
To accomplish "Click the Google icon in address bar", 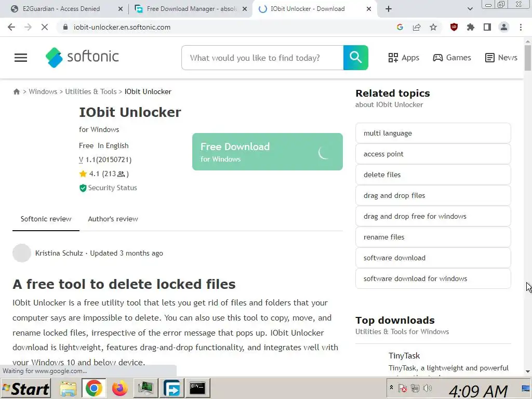I will point(400,27).
